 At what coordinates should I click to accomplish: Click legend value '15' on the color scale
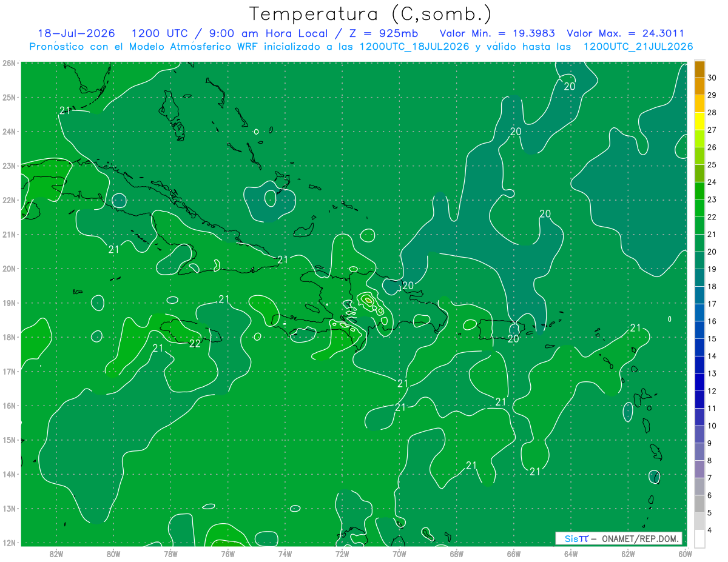point(712,339)
